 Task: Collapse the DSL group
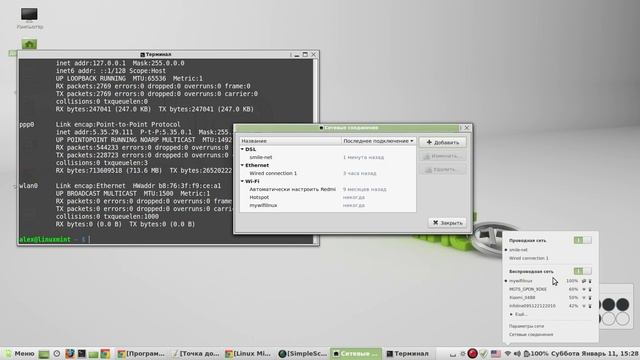[x=242, y=149]
